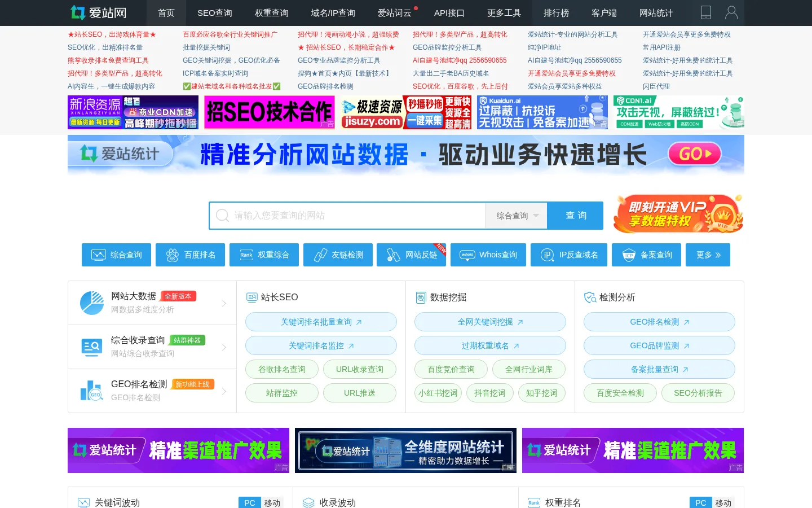The width and height of the screenshot is (812, 508).
Task: Open the 网站大数据 pie chart entry
Action: point(92,303)
